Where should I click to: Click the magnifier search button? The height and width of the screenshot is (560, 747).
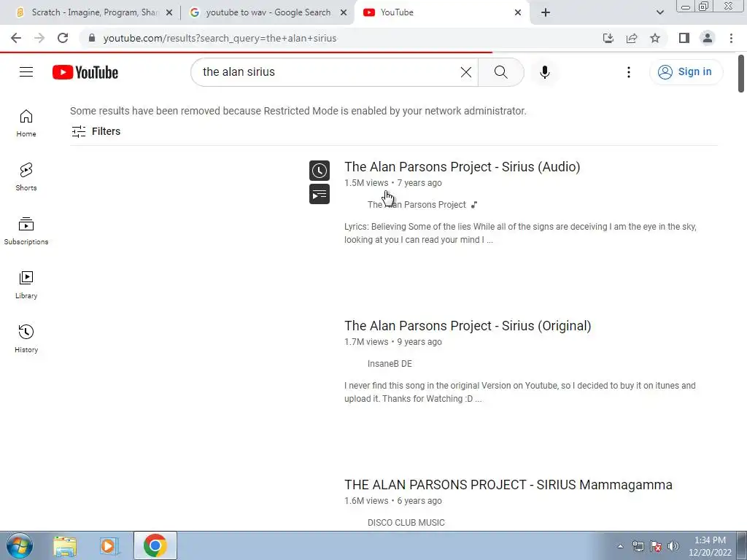500,72
